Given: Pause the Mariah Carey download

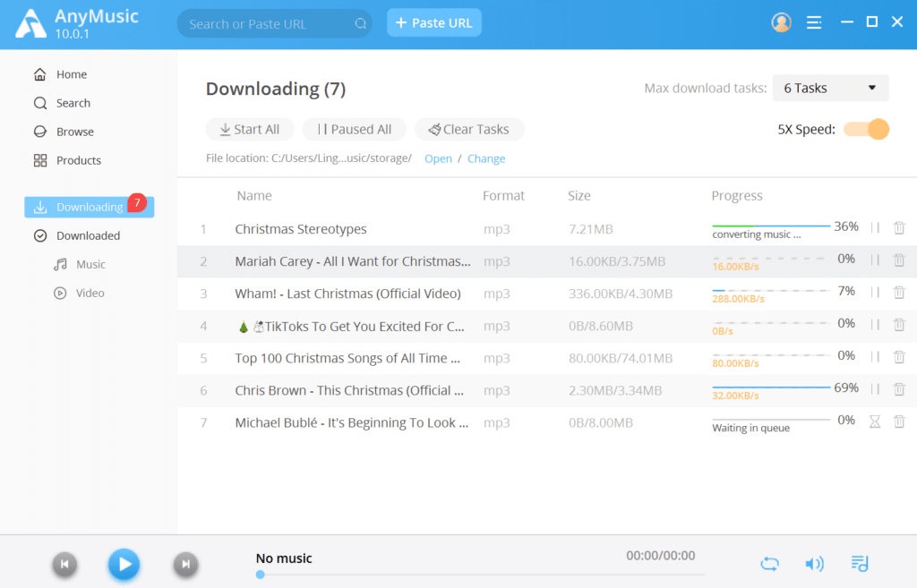Looking at the screenshot, I should point(875,260).
